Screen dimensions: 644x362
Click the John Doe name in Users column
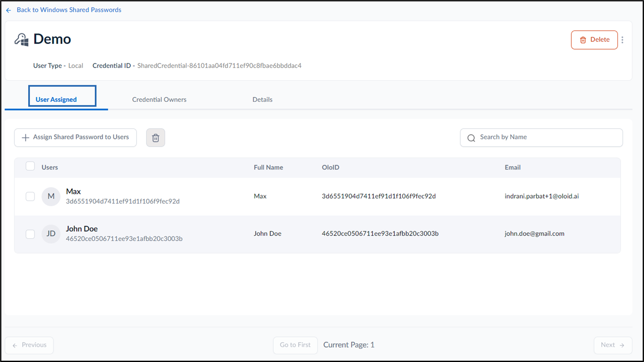82,229
